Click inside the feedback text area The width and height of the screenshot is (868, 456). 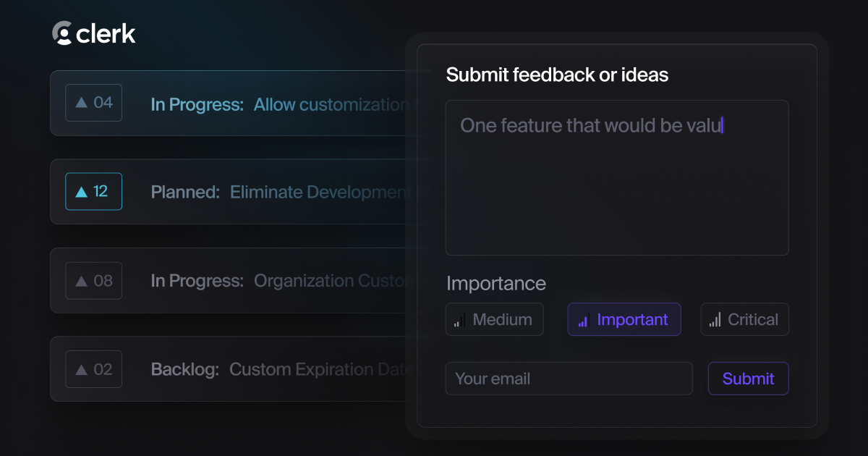point(617,177)
